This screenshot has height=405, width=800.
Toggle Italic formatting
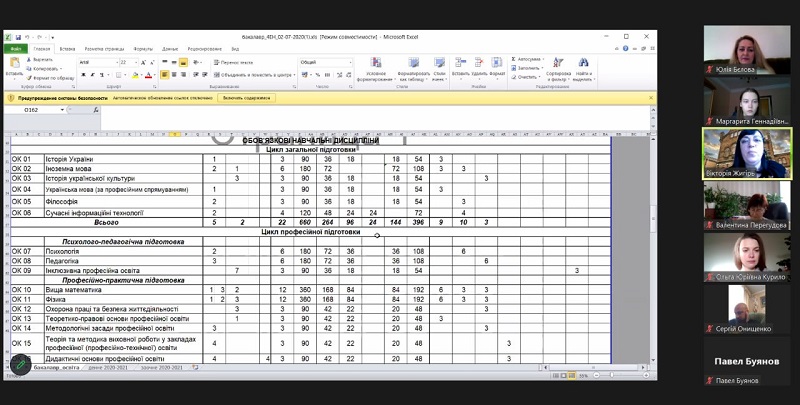point(92,75)
